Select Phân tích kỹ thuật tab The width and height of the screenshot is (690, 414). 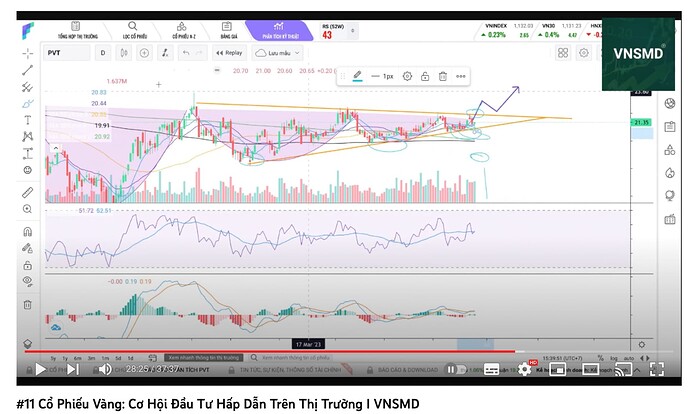280,30
